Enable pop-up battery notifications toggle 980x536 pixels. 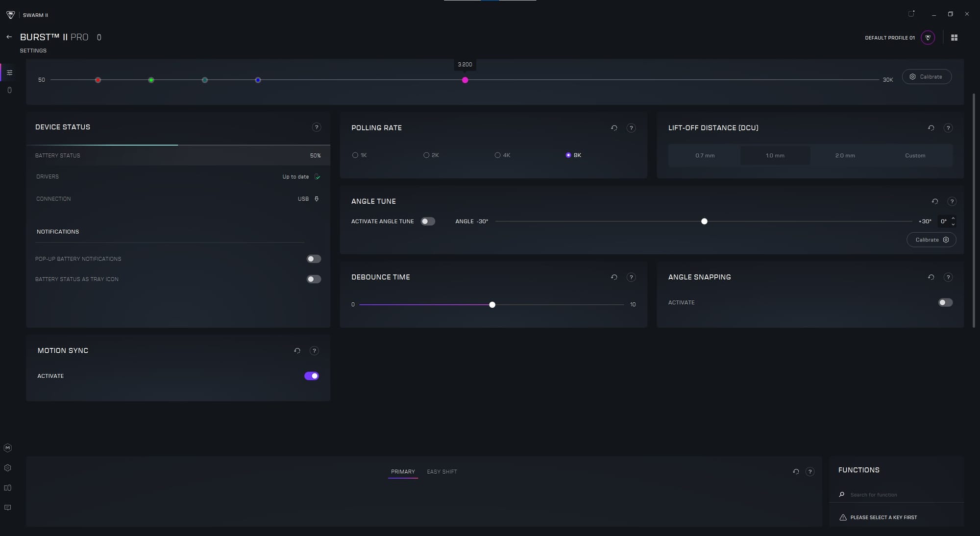[314, 259]
